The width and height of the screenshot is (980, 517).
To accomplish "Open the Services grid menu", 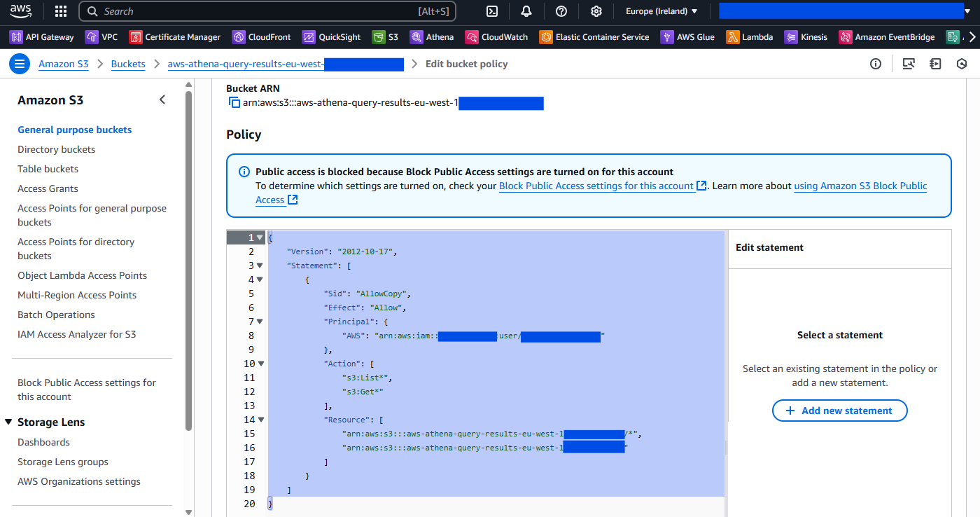I will click(61, 11).
